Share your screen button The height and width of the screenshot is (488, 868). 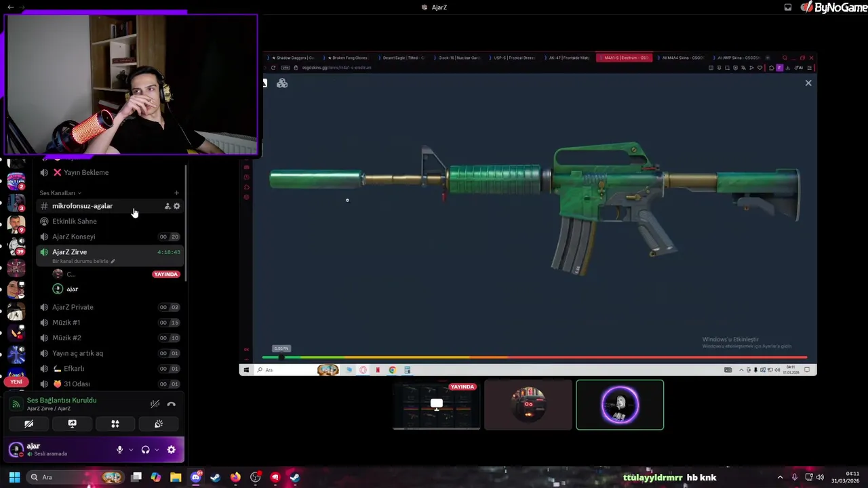click(72, 424)
